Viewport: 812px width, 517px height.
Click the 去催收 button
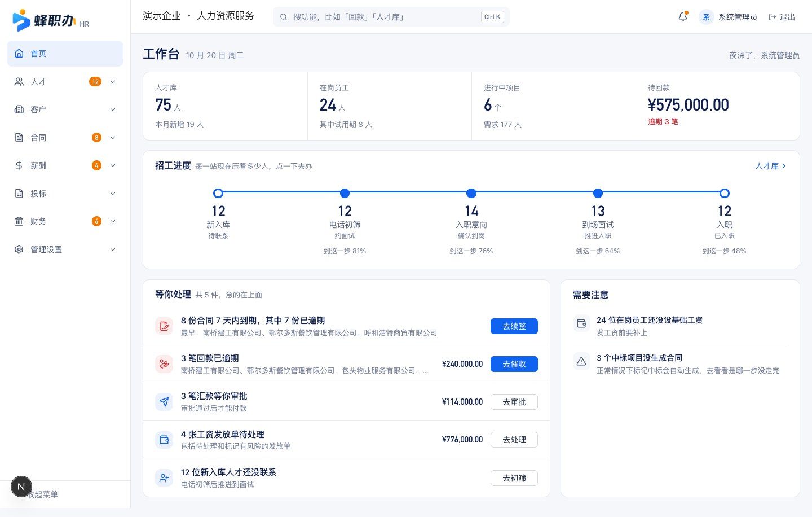pos(514,364)
